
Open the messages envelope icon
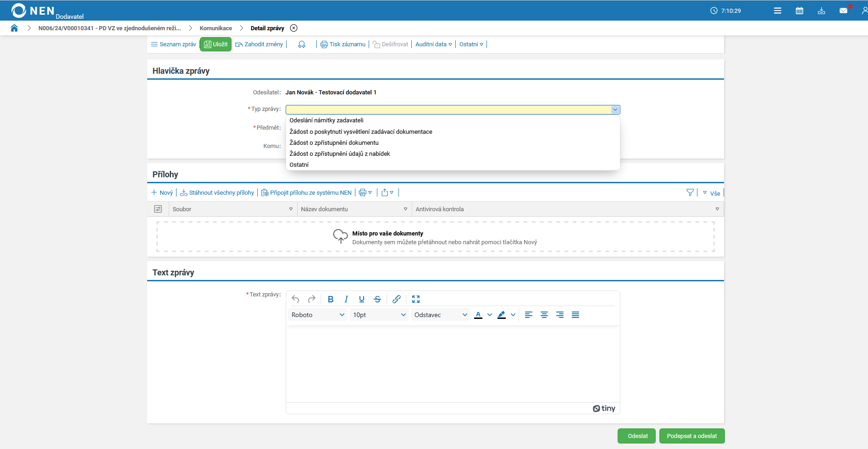click(843, 11)
